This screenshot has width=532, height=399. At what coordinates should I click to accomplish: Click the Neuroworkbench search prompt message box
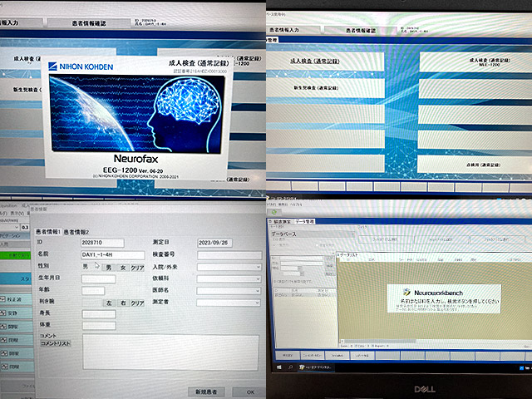click(x=444, y=298)
